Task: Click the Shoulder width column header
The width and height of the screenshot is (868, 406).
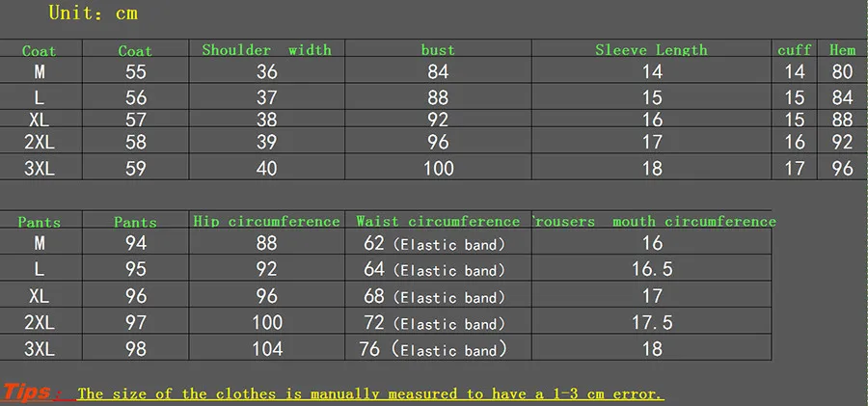Action: click(x=266, y=50)
